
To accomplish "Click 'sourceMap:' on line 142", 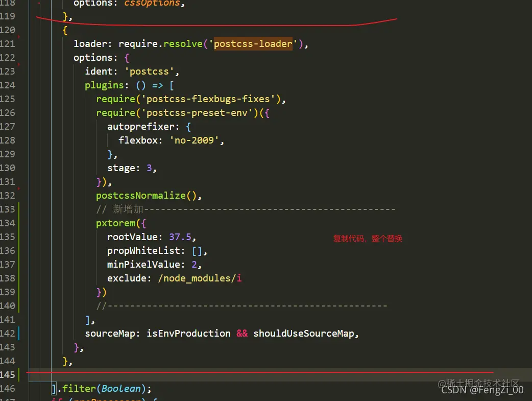I will 112,334.
